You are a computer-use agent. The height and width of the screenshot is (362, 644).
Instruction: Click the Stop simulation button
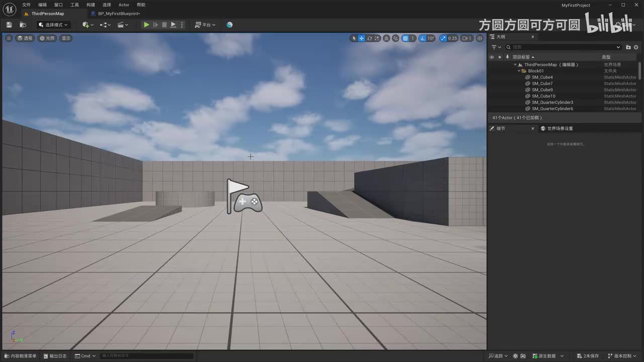coord(164,25)
